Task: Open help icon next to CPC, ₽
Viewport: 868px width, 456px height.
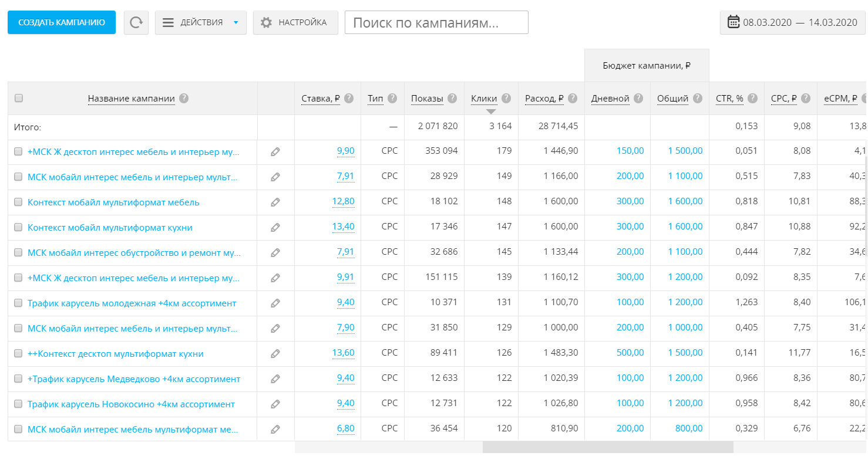Action: click(x=806, y=98)
